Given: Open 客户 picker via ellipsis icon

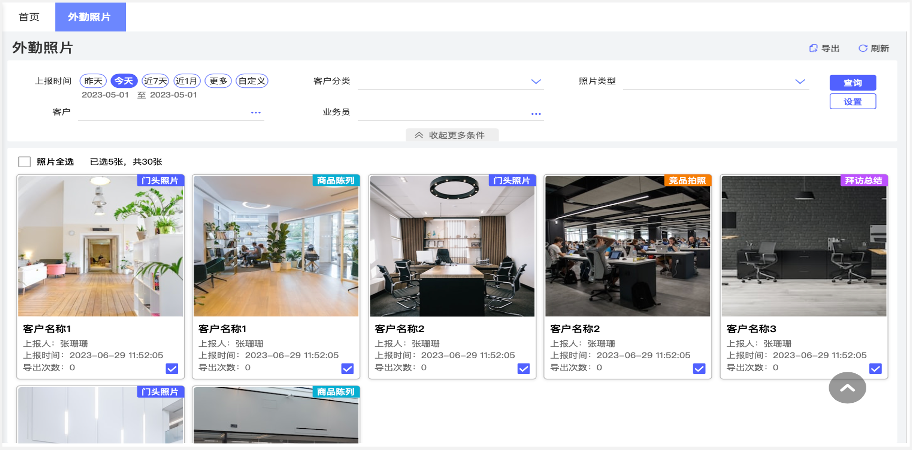Looking at the screenshot, I should [x=256, y=112].
